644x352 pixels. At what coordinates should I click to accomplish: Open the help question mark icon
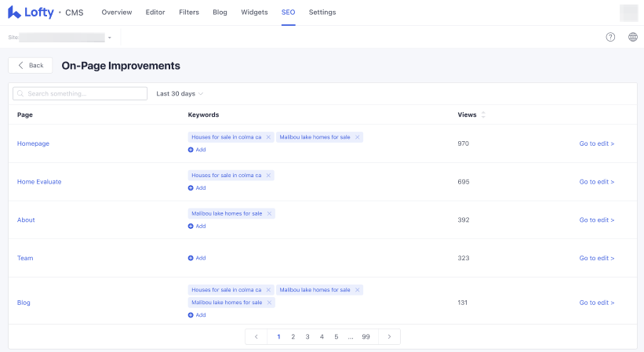tap(610, 37)
